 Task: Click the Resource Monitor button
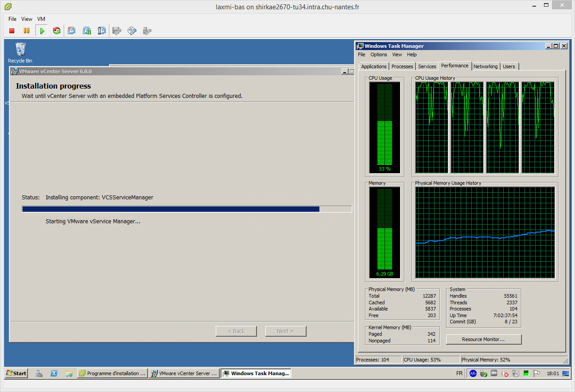coord(483,339)
